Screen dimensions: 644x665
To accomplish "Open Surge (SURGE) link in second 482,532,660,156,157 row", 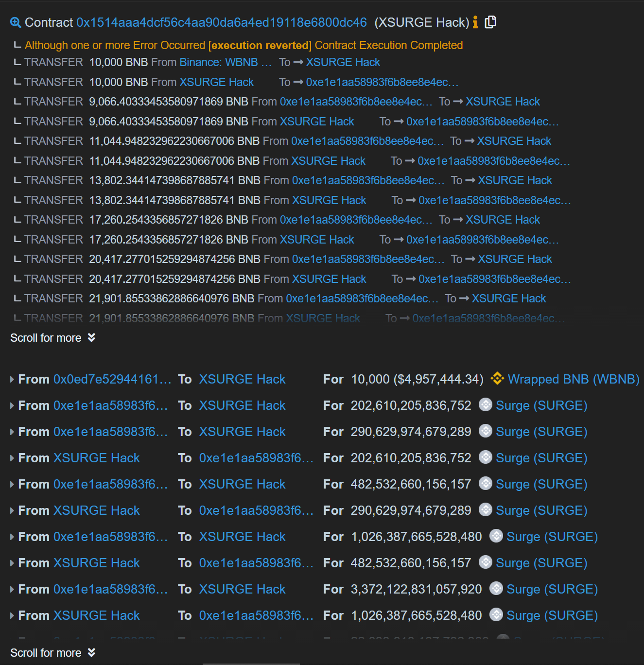I will (541, 563).
